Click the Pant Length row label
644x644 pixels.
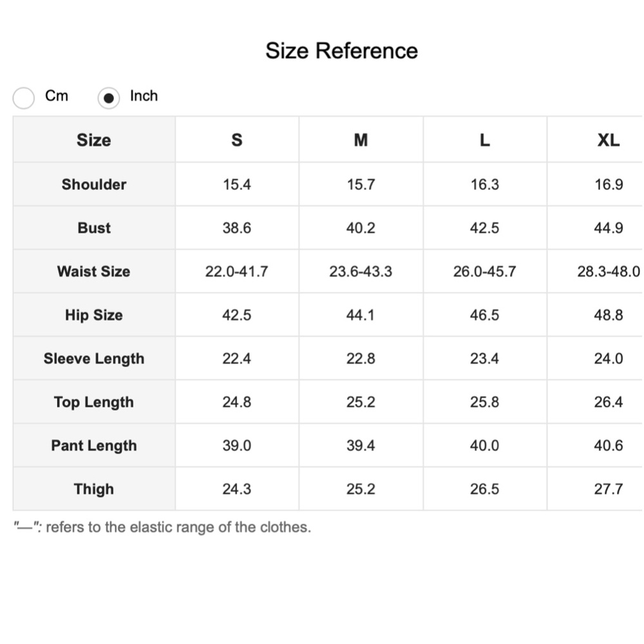point(94,446)
